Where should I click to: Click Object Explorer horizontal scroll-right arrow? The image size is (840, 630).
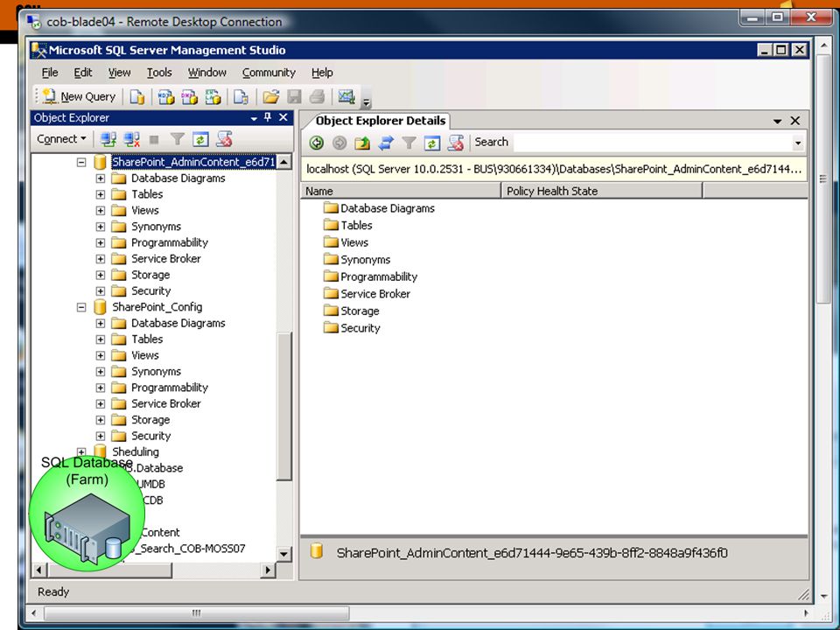coord(268,570)
